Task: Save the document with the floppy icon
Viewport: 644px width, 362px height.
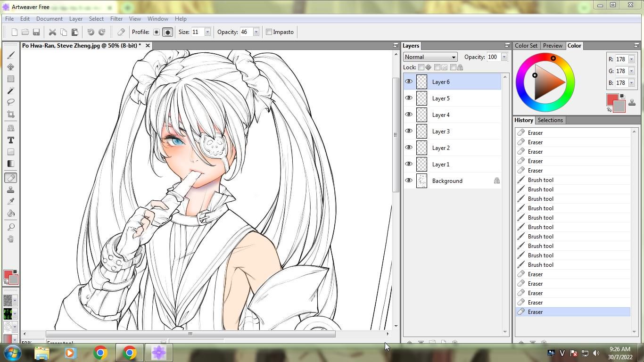Action: pyautogui.click(x=36, y=32)
